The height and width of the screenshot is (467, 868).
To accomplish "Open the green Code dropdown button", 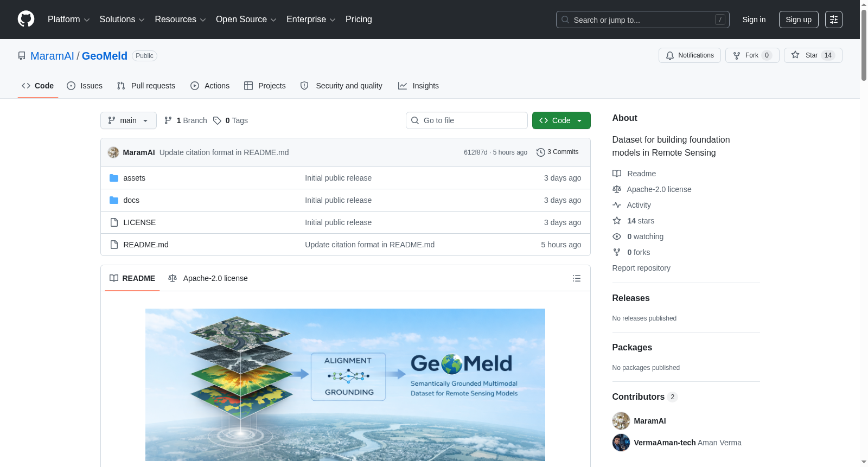I will pos(561,120).
